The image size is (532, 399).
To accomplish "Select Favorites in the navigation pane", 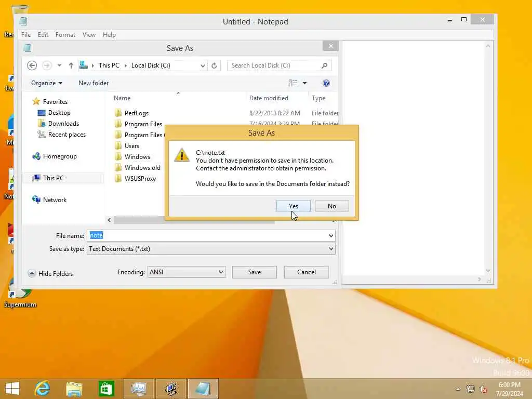I will [x=55, y=101].
